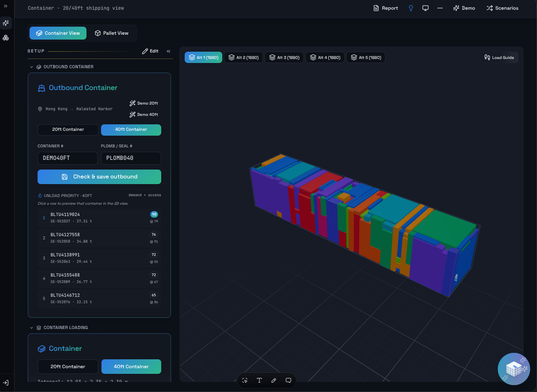537x392 pixels.
Task: Click the Plomb / Seal # input field
Action: pos(131,158)
